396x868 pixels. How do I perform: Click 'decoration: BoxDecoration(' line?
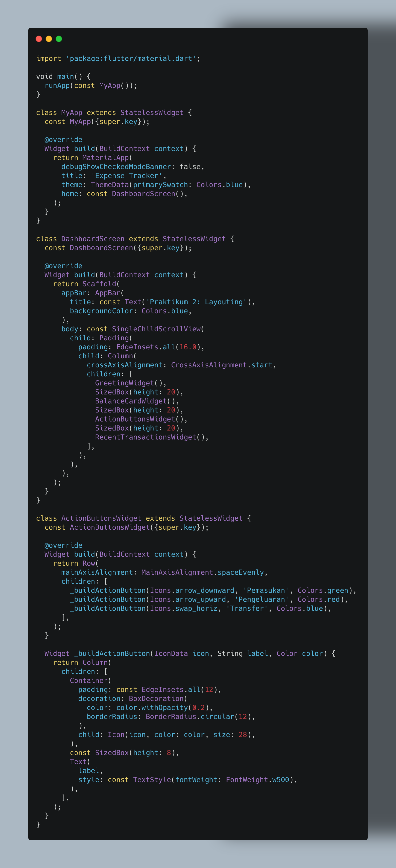pos(133,699)
